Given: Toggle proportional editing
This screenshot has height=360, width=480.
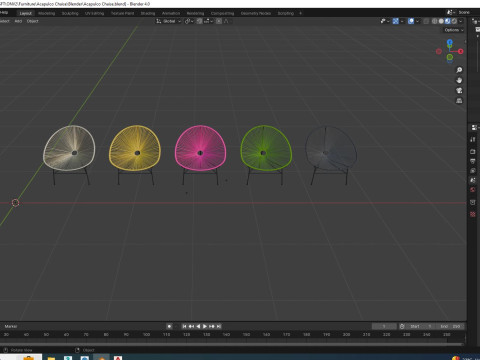Looking at the screenshot, I should (x=219, y=21).
